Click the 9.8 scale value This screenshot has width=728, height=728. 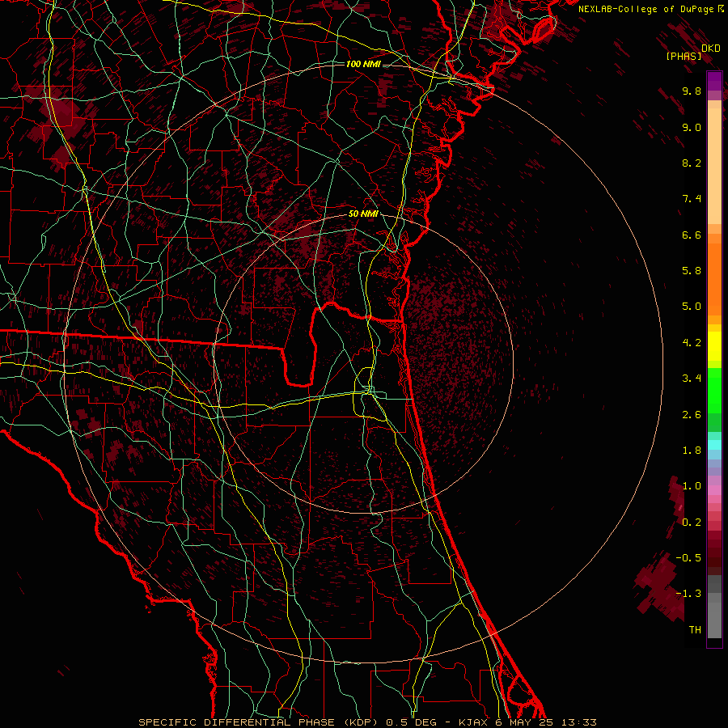coord(692,91)
